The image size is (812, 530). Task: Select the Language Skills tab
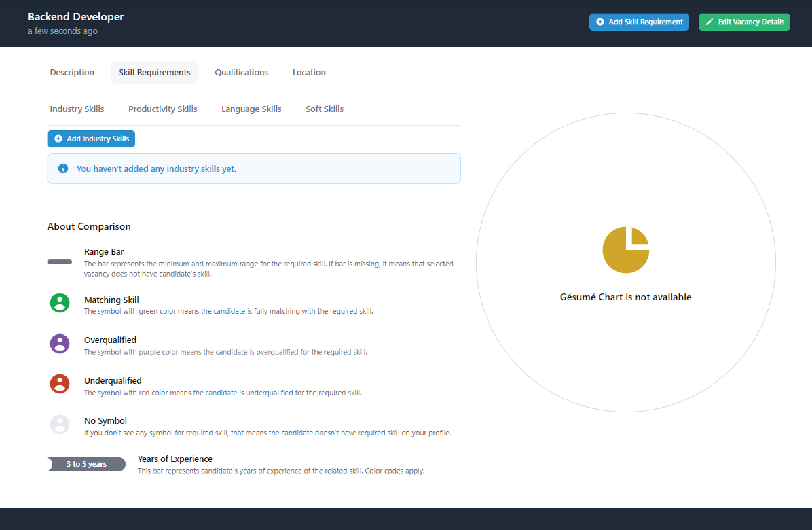(x=251, y=109)
